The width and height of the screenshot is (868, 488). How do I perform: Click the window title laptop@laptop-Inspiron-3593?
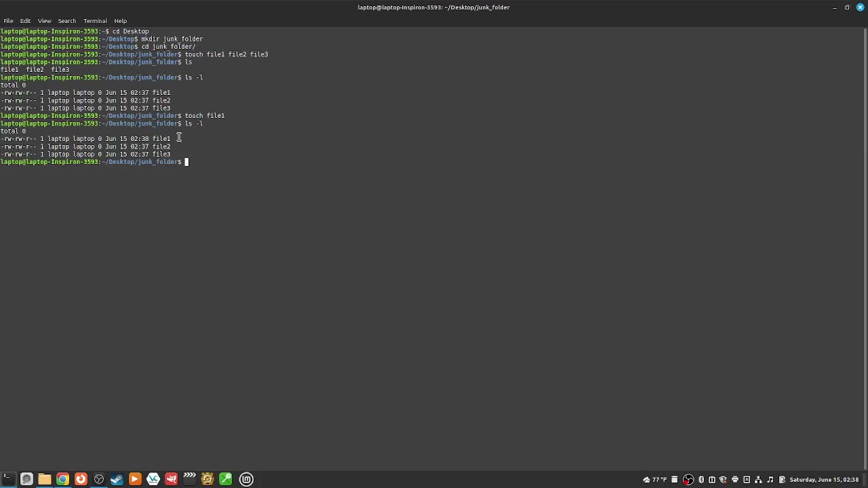click(x=434, y=7)
